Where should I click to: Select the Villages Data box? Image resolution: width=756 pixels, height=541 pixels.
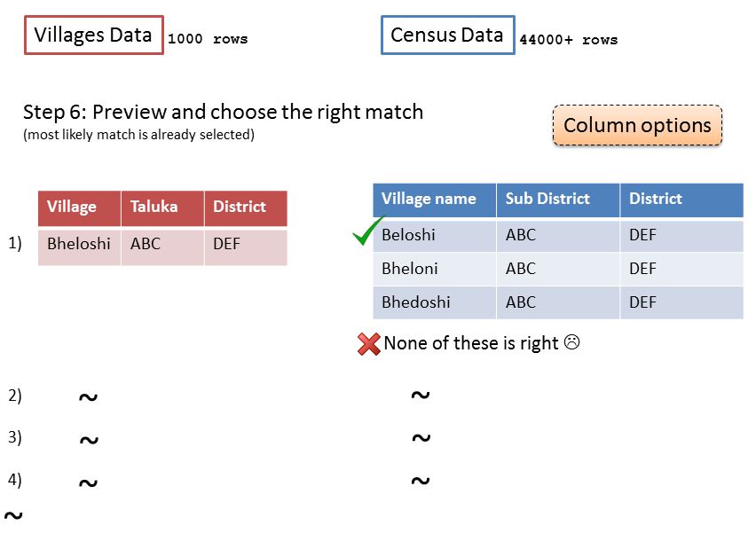(x=94, y=35)
